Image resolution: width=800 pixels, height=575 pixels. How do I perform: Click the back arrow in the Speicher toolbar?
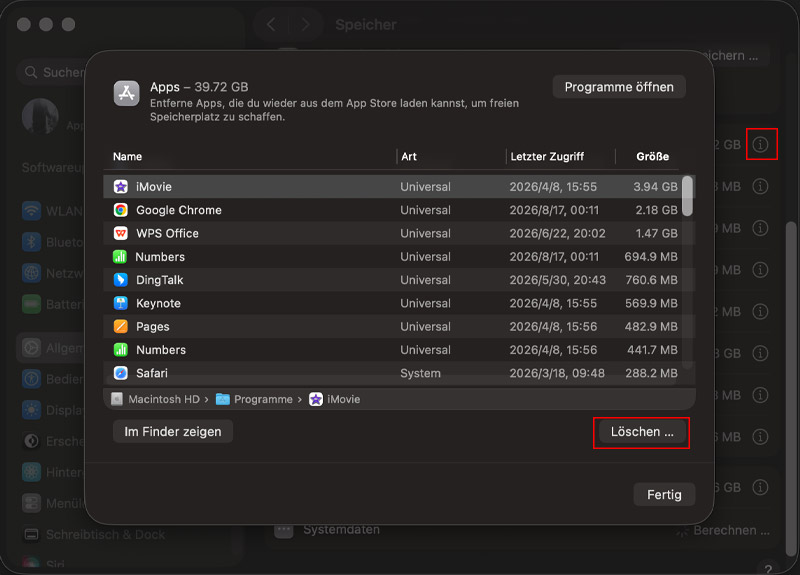pos(271,24)
